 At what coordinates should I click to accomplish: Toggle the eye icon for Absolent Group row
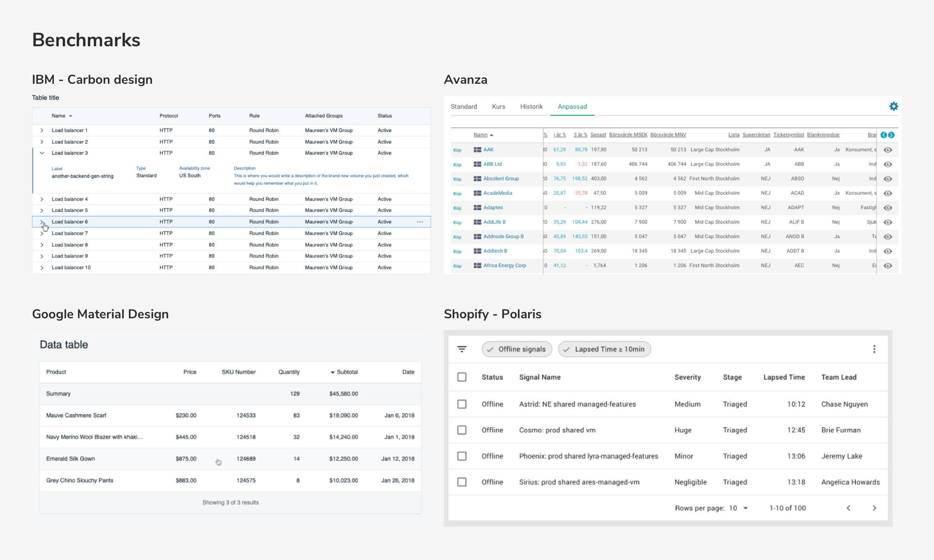coord(888,179)
